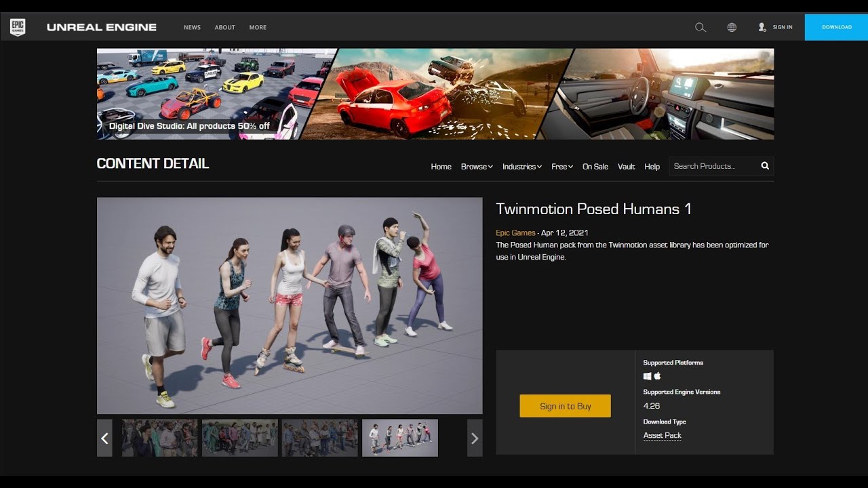Click the Epic Games logo
868x488 pixels.
click(18, 27)
